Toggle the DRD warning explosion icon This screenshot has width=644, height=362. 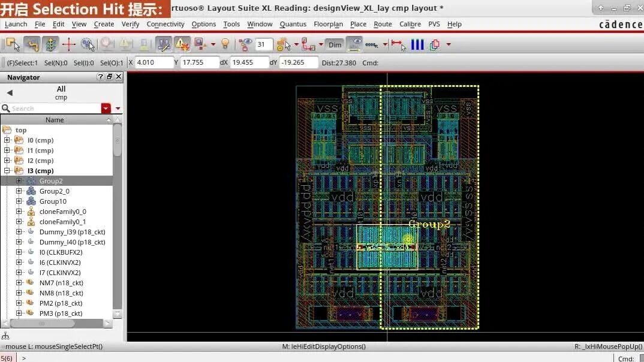[182, 44]
